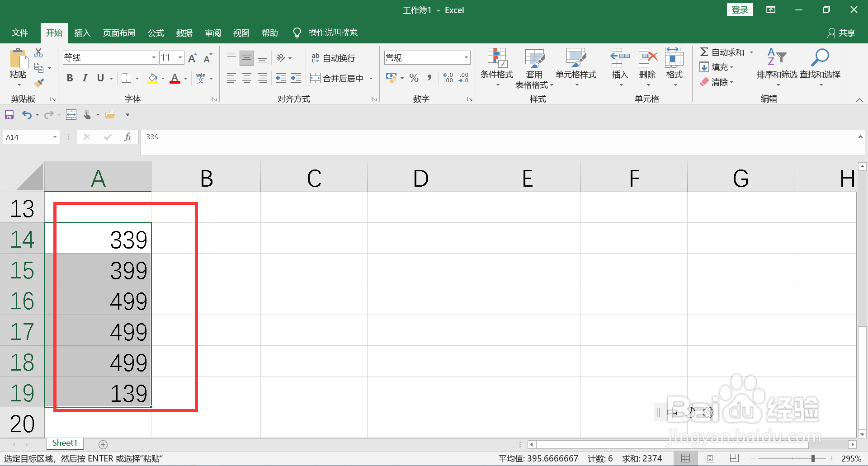Open the 格式 cells menu

(x=674, y=68)
